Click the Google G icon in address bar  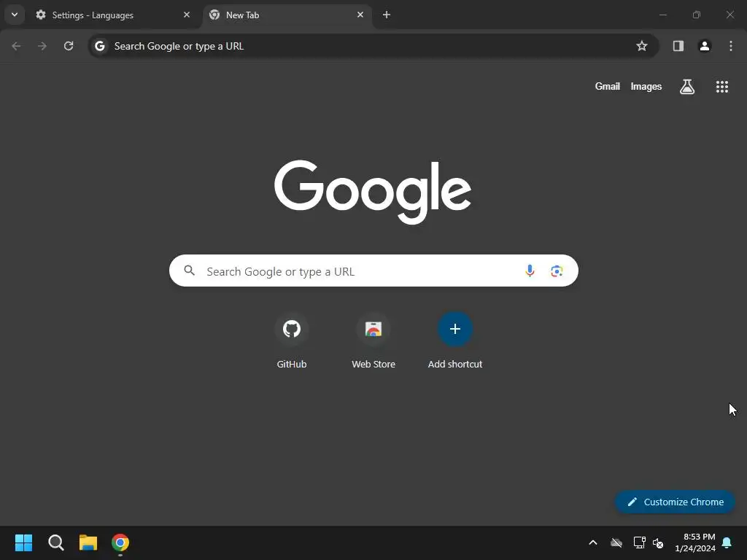[x=99, y=46]
